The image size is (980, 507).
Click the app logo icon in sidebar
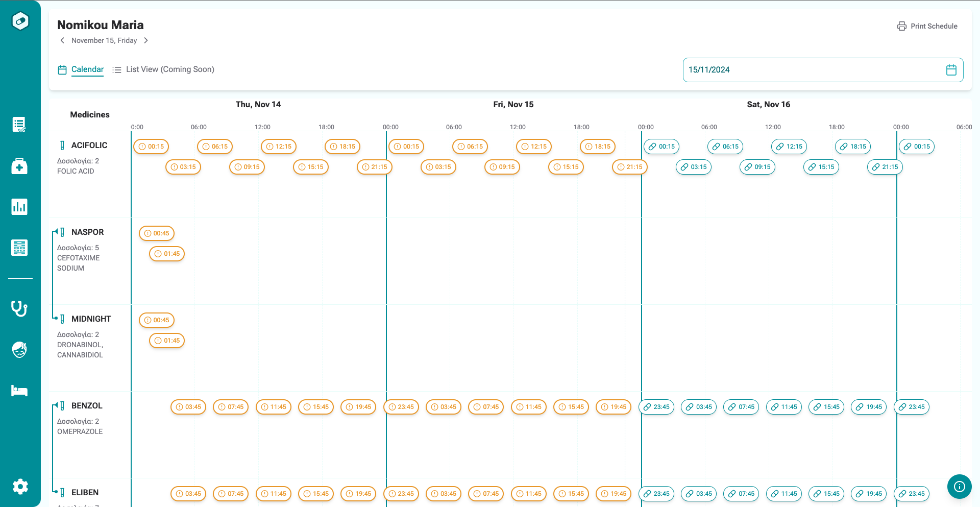(x=20, y=21)
